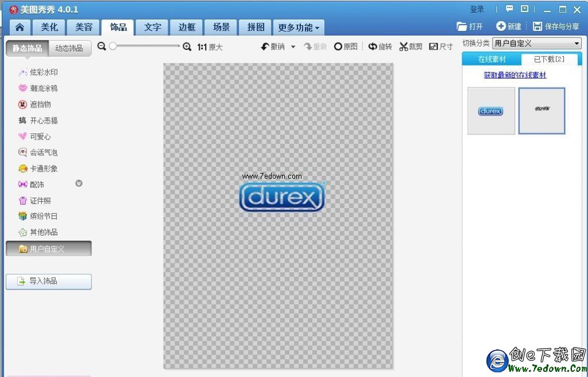Click the 获取最新的在线素材 link

515,75
